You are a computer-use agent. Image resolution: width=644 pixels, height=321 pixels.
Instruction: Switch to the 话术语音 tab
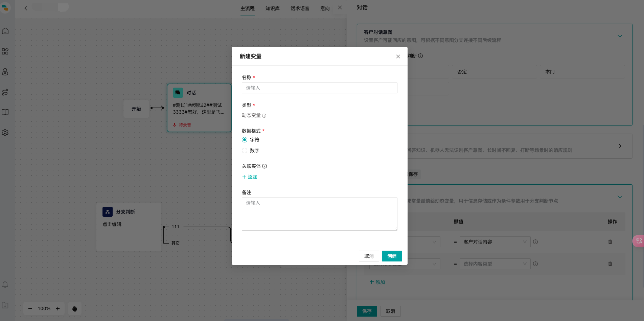(x=300, y=8)
